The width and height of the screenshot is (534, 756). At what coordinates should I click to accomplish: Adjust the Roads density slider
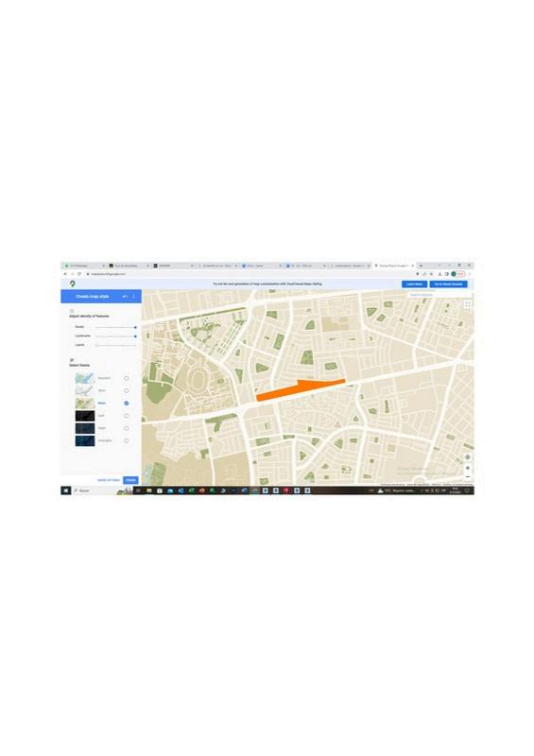pyautogui.click(x=115, y=327)
